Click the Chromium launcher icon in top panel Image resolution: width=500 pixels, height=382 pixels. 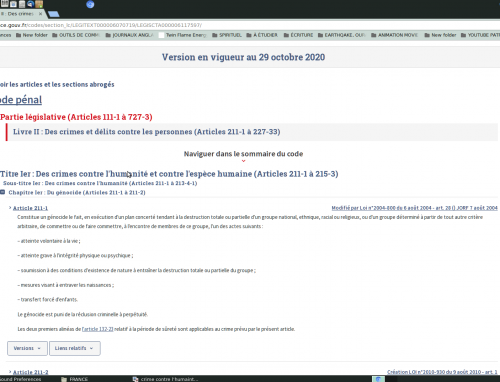(x=90, y=4)
